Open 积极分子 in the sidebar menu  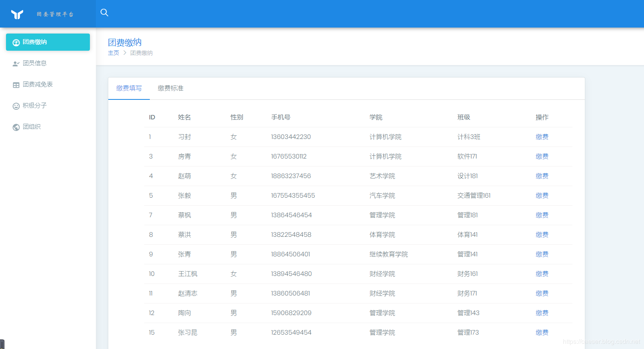coord(48,105)
